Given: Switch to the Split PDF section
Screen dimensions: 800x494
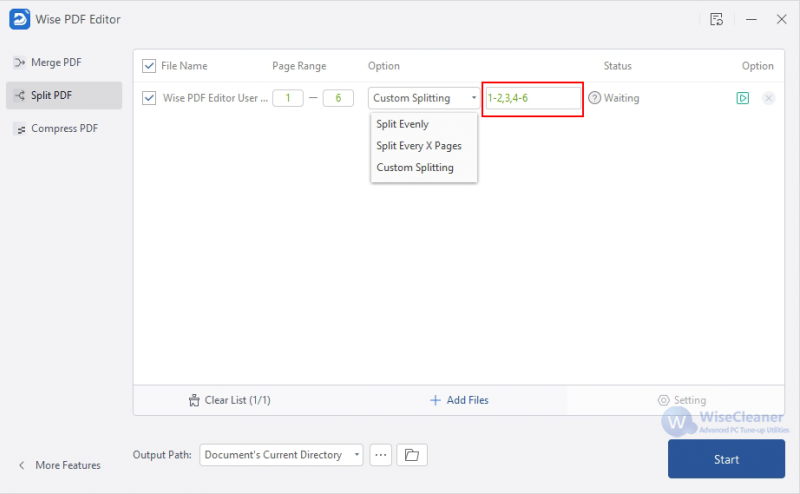Looking at the screenshot, I should click(x=64, y=95).
